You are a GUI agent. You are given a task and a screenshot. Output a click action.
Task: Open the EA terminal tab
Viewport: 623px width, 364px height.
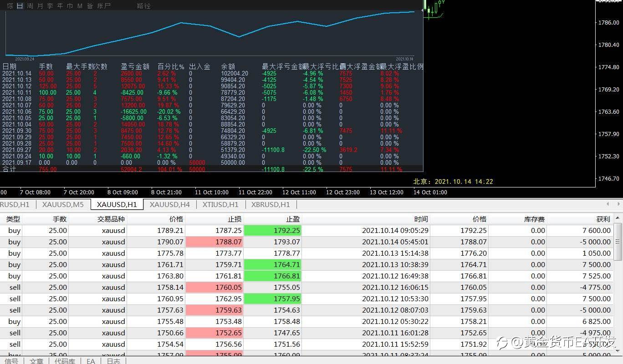[91, 361]
